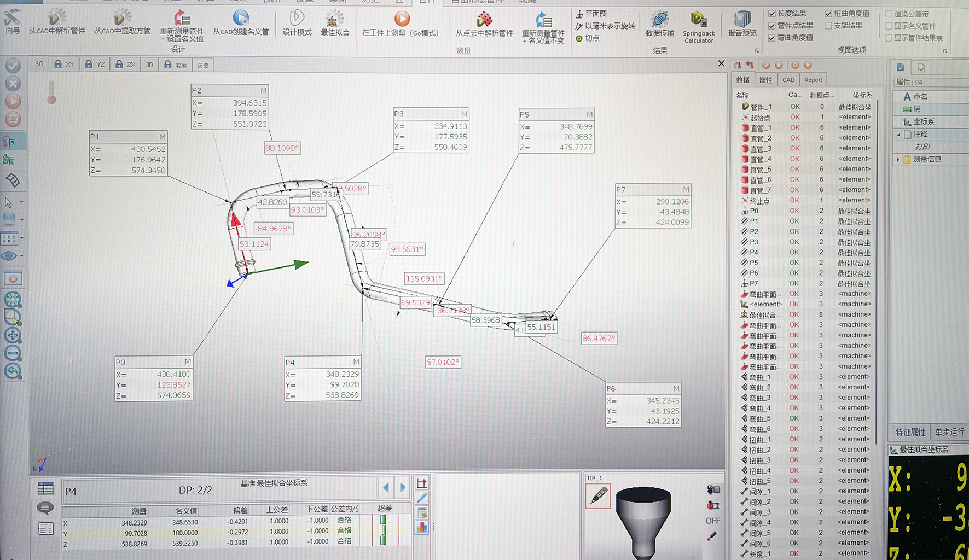The width and height of the screenshot is (969, 560).
Task: Click the zoom-out magnifier in left toolbar
Action: pyautogui.click(x=13, y=353)
